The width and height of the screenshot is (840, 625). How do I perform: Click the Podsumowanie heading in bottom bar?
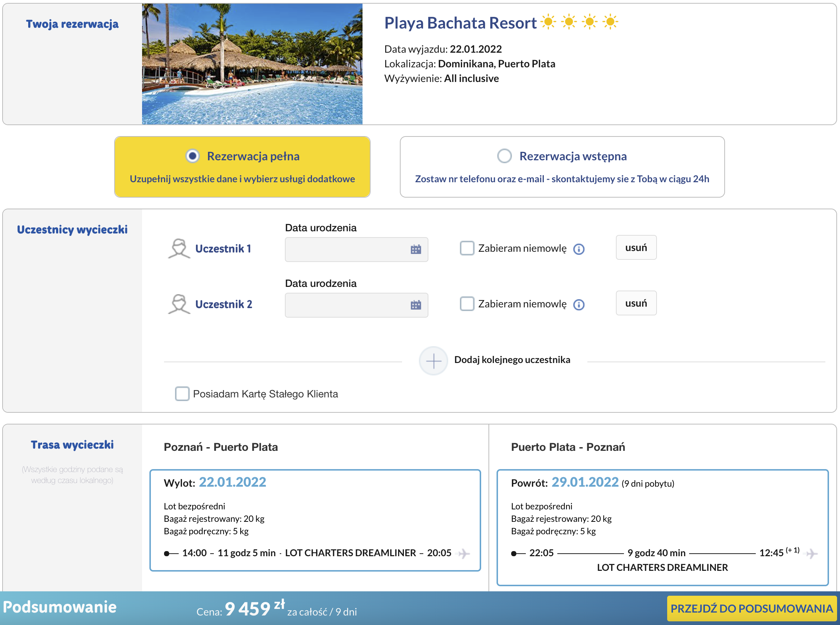(x=60, y=607)
